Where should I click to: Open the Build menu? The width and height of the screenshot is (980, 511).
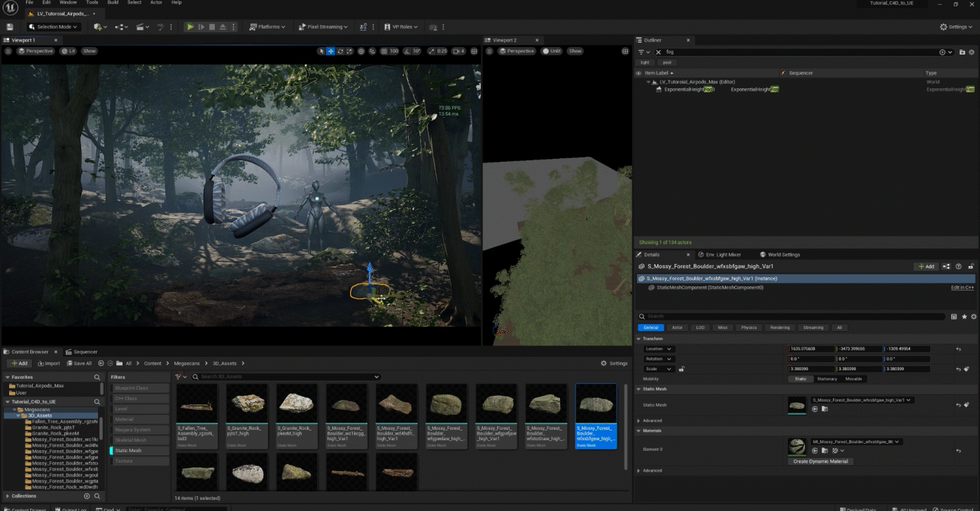pyautogui.click(x=113, y=2)
